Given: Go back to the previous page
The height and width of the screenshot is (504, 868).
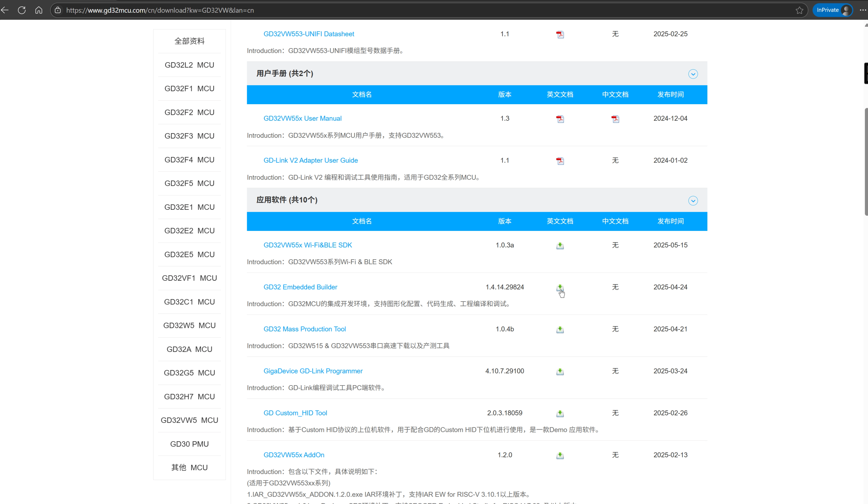Looking at the screenshot, I should coord(5,10).
